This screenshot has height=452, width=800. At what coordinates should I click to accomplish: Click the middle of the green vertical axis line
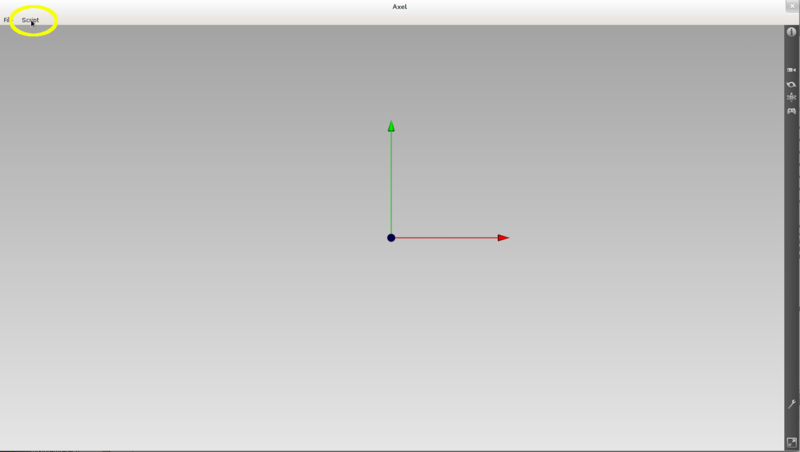click(391, 182)
